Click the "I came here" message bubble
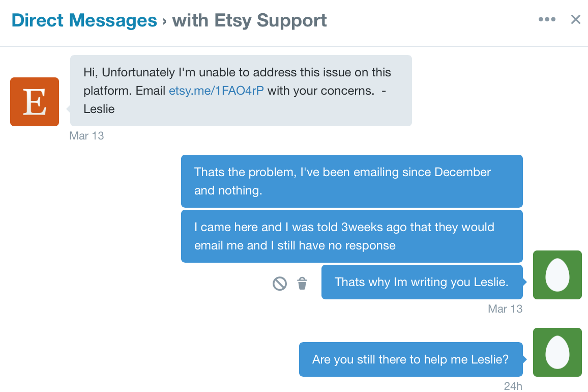 click(x=351, y=236)
